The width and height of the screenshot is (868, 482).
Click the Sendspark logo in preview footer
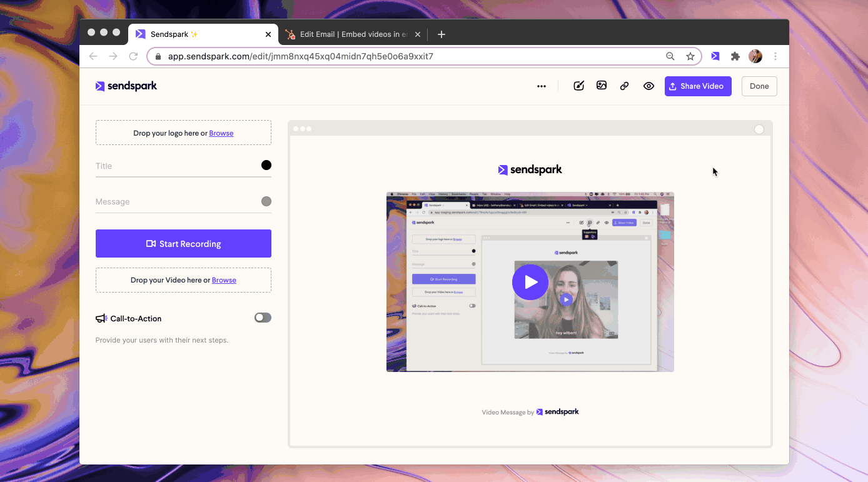558,412
